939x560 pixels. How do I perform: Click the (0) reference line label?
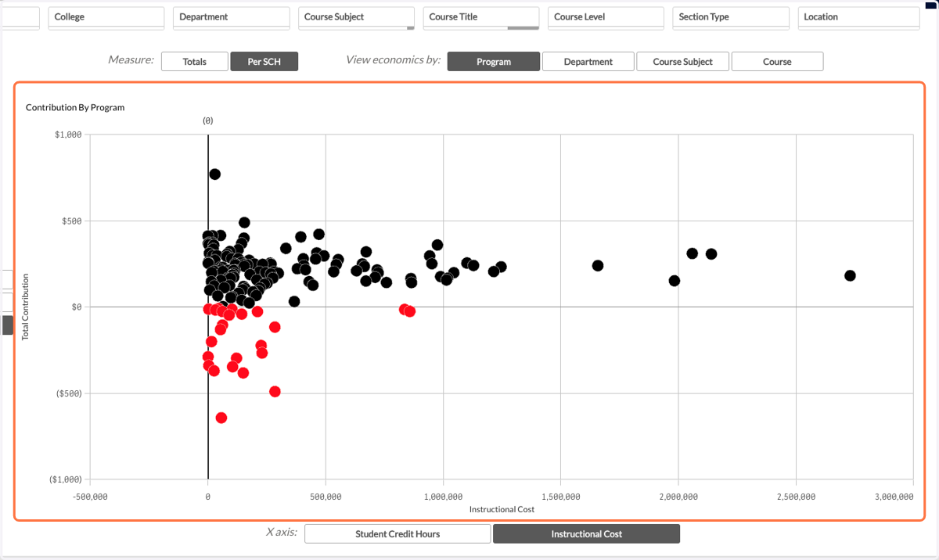coord(208,121)
